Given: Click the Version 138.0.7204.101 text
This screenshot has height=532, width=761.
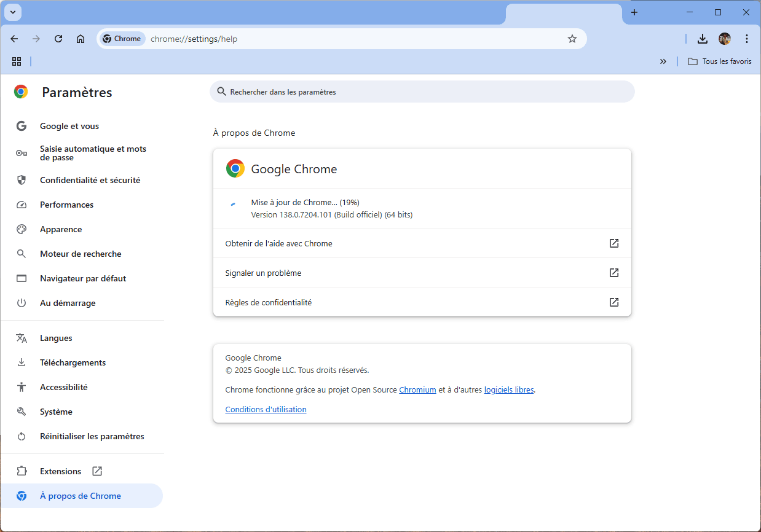Looking at the screenshot, I should (x=332, y=215).
